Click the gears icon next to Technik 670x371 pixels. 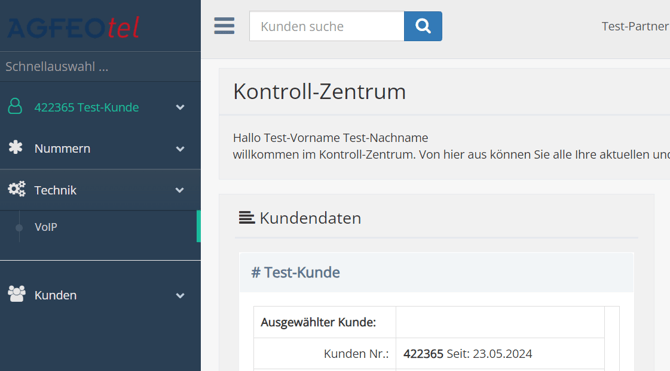pos(17,189)
